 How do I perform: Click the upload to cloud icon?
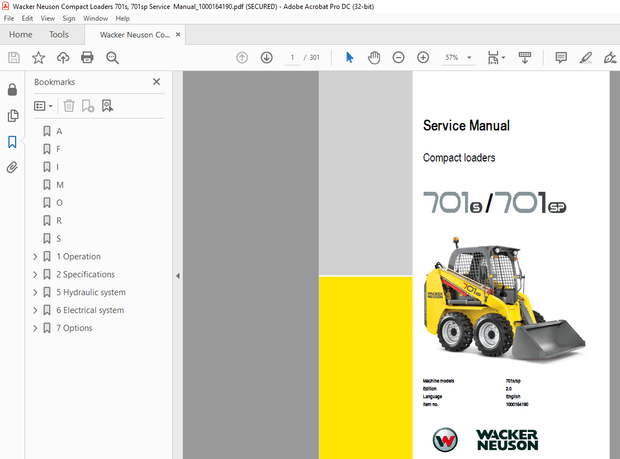point(63,58)
